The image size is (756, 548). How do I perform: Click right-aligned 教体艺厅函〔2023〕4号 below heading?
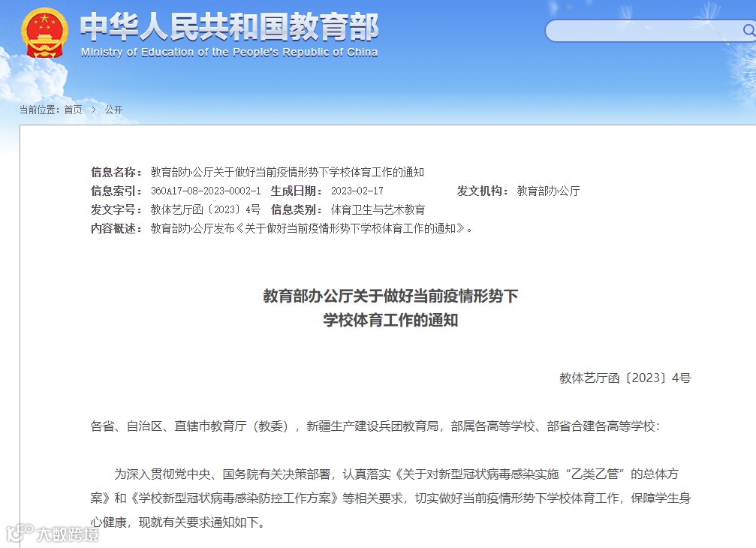pyautogui.click(x=625, y=378)
